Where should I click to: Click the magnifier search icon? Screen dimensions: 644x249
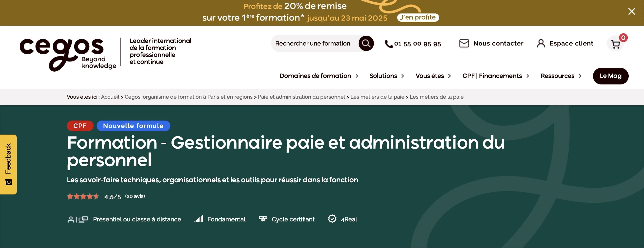pos(366,44)
